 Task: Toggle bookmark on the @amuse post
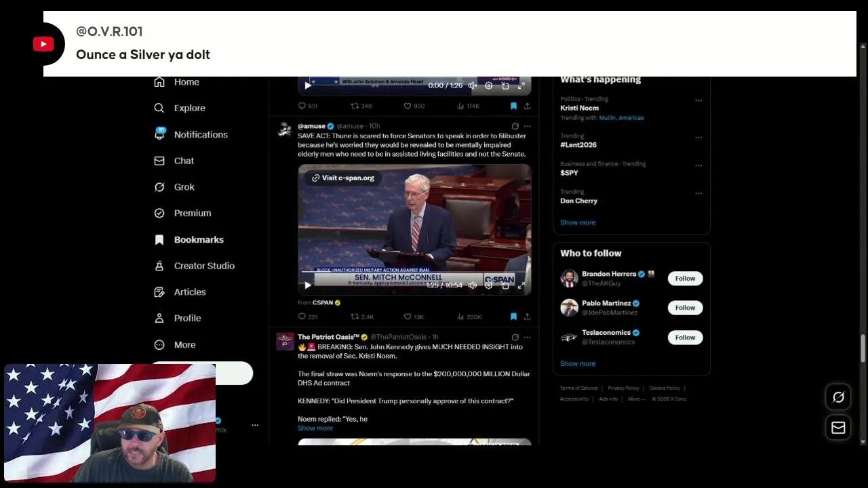[x=513, y=317]
